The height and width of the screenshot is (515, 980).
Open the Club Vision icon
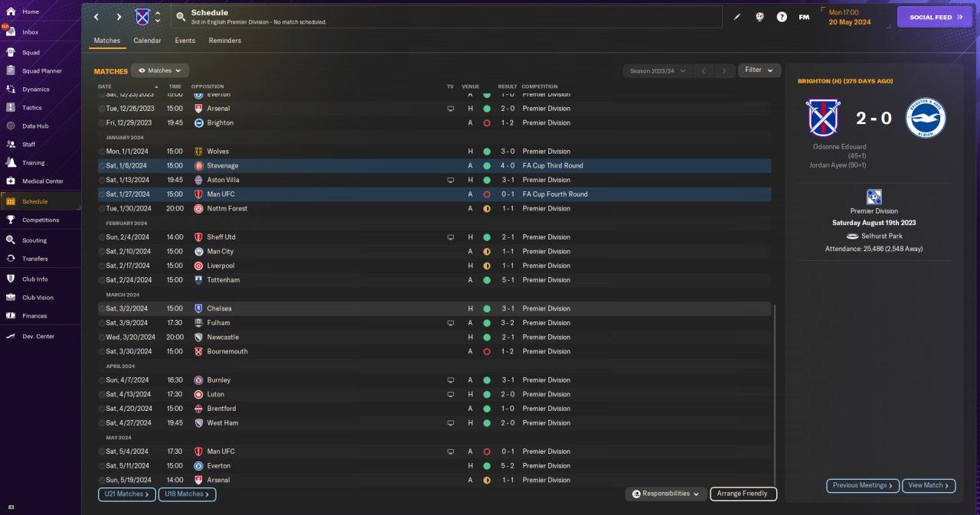point(11,298)
